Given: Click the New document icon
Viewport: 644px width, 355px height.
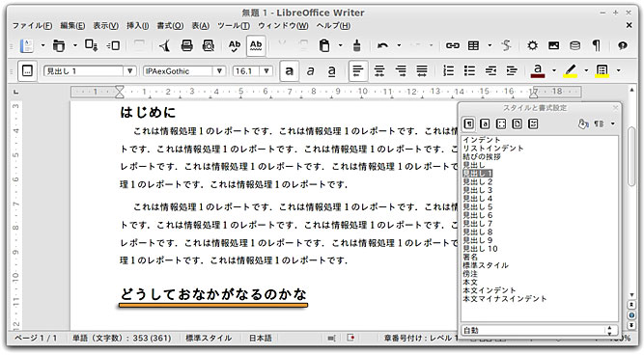Looking at the screenshot, I should pos(27,45).
